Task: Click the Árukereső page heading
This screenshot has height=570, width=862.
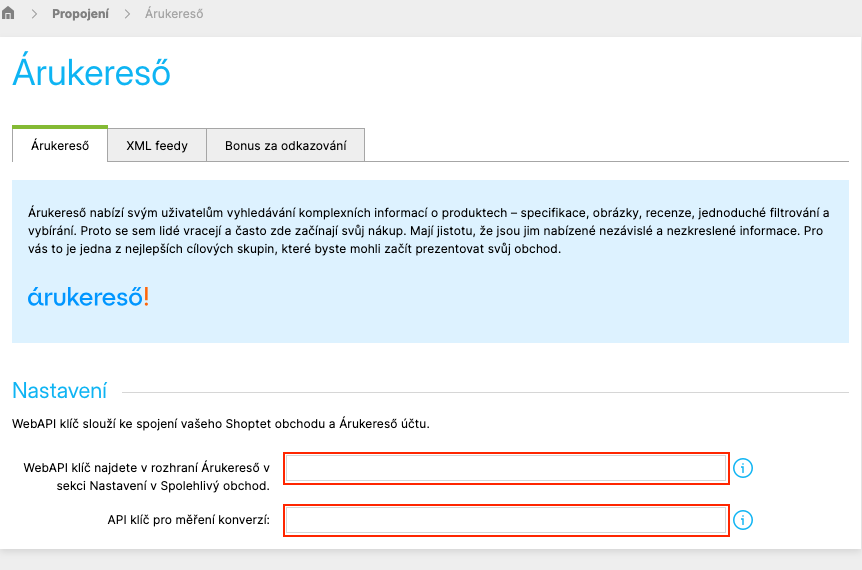Action: [x=91, y=71]
